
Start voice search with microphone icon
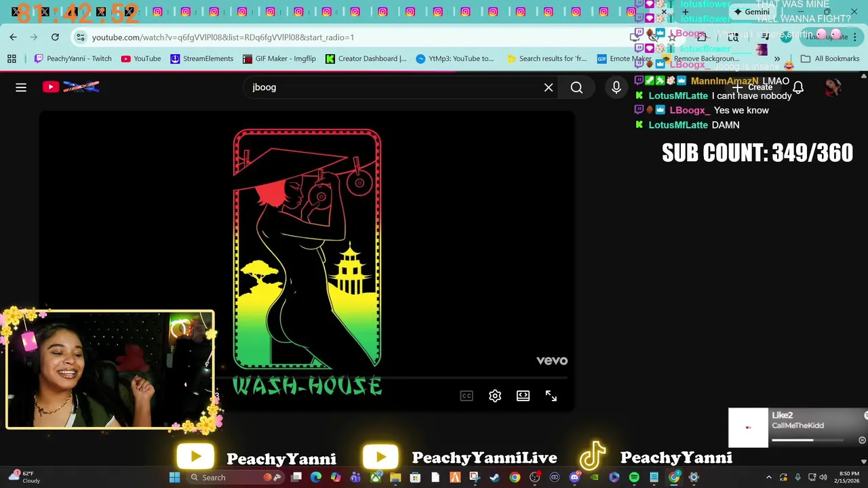[616, 87]
